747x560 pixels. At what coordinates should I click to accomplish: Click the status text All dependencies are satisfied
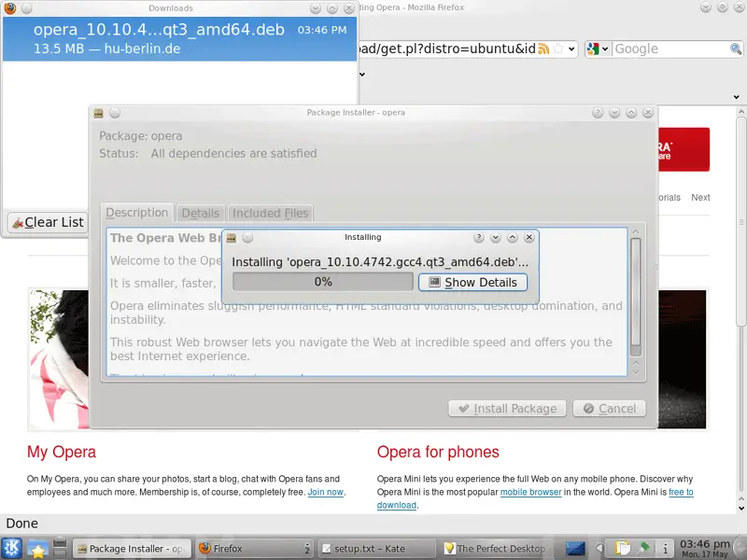(x=233, y=153)
